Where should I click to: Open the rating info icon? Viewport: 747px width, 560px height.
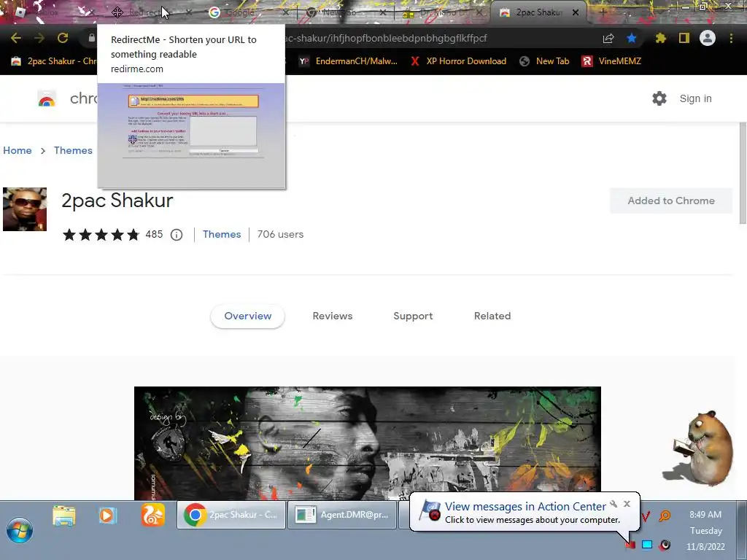pyautogui.click(x=177, y=235)
